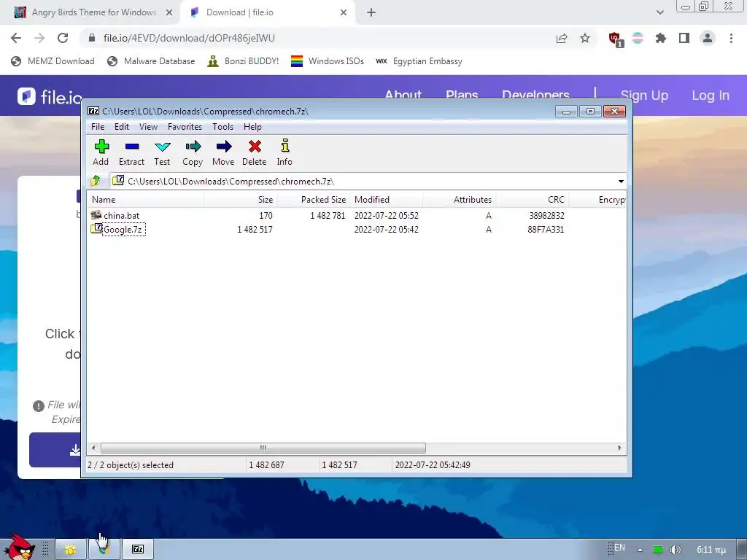Run the Test archive tool

[x=162, y=152]
